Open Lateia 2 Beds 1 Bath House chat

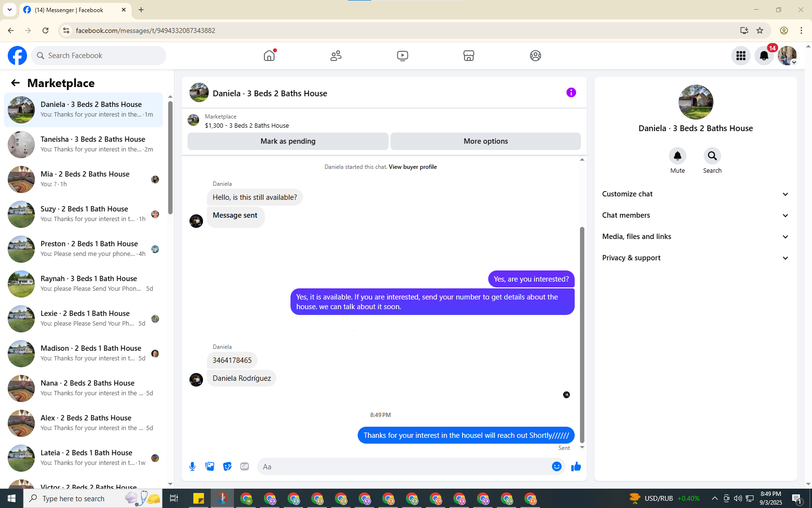click(83, 458)
